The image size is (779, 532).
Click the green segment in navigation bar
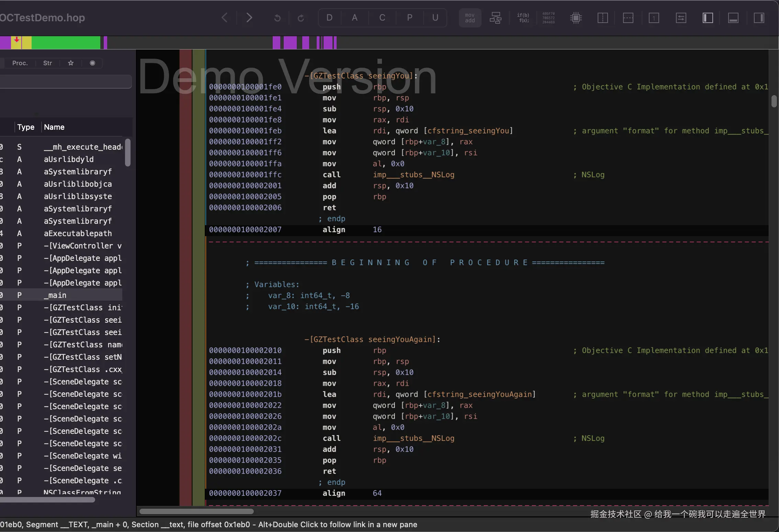(x=65, y=43)
